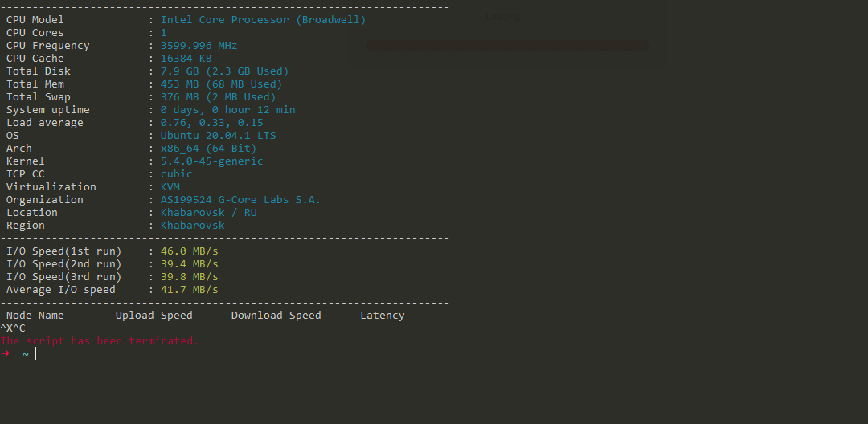Click the faint Loading progress bar
The width and height of the screenshot is (868, 424).
click(x=507, y=46)
